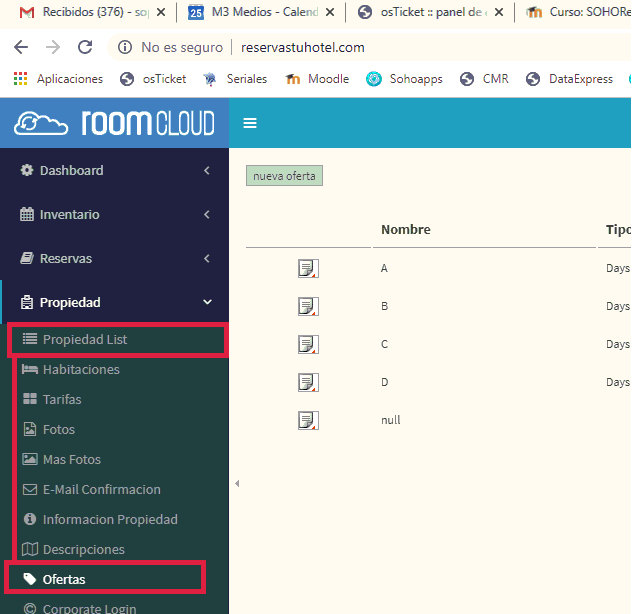Click the RoomCloud logo
The width and height of the screenshot is (637, 614).
point(114,123)
